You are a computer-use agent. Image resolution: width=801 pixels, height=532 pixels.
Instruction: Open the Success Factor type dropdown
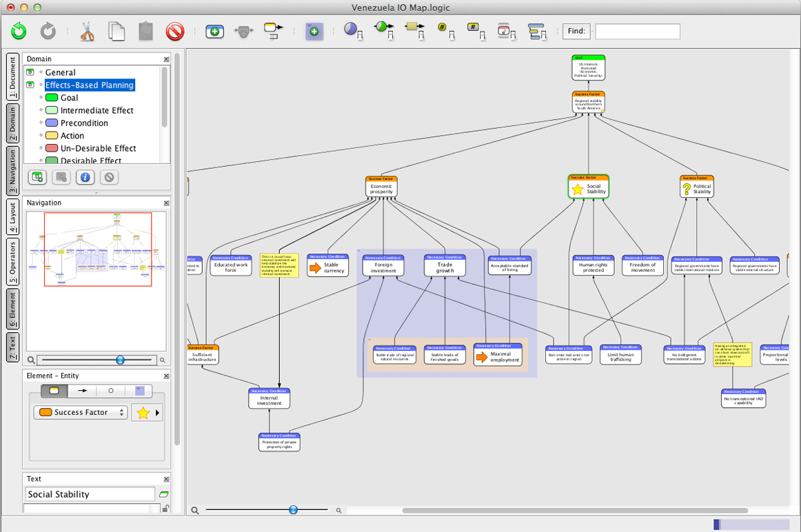coord(80,411)
